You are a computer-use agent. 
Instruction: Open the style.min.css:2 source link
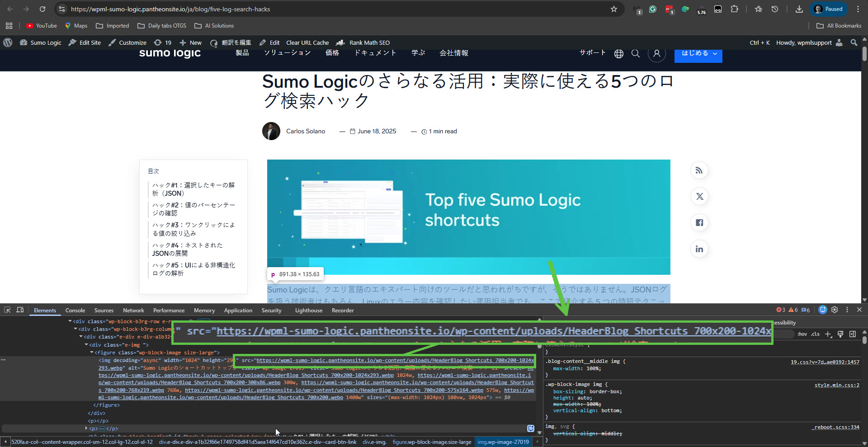[836, 385]
